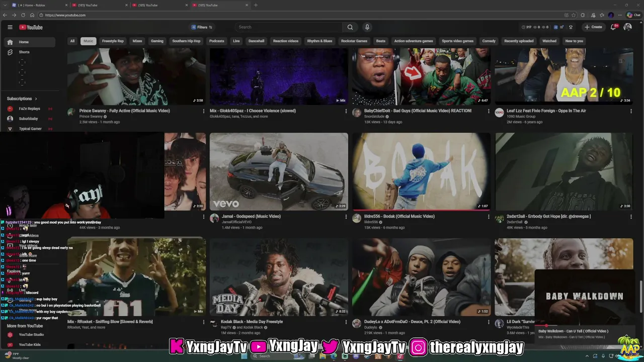This screenshot has height=362, width=644.
Task: Open options menu for I Choose Violence mix
Action: [x=346, y=111]
